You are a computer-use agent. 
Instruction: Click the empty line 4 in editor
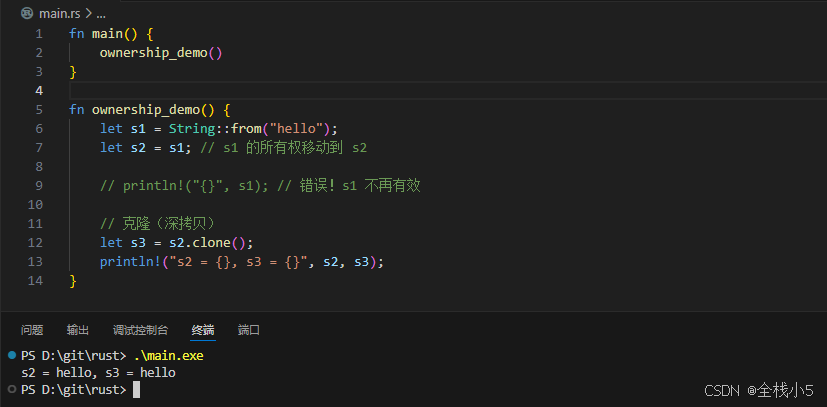tap(448, 91)
